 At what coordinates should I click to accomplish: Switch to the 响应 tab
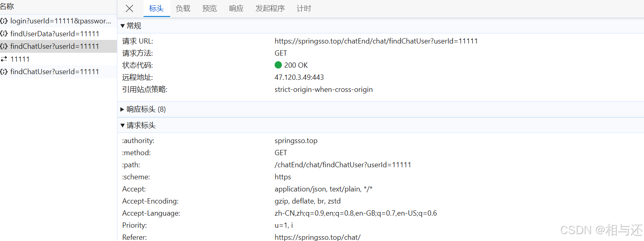tap(236, 8)
